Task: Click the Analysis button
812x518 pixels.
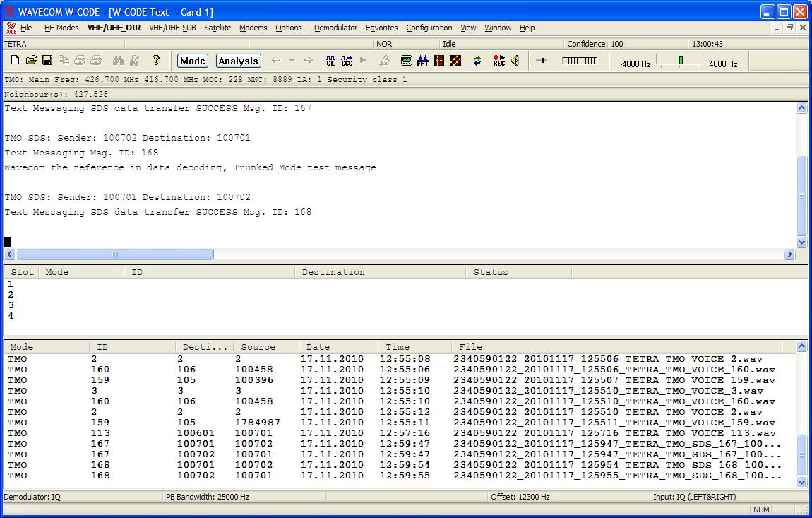Action: pyautogui.click(x=238, y=61)
